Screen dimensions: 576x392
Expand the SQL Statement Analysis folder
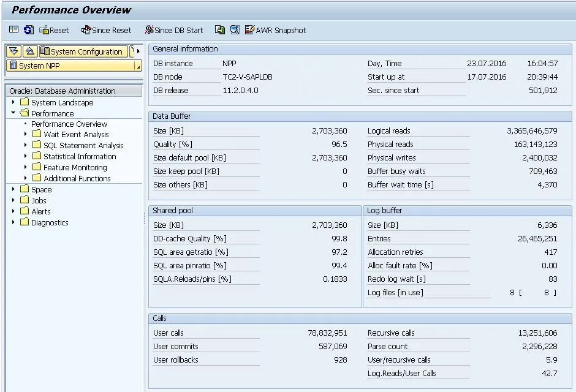(x=26, y=145)
